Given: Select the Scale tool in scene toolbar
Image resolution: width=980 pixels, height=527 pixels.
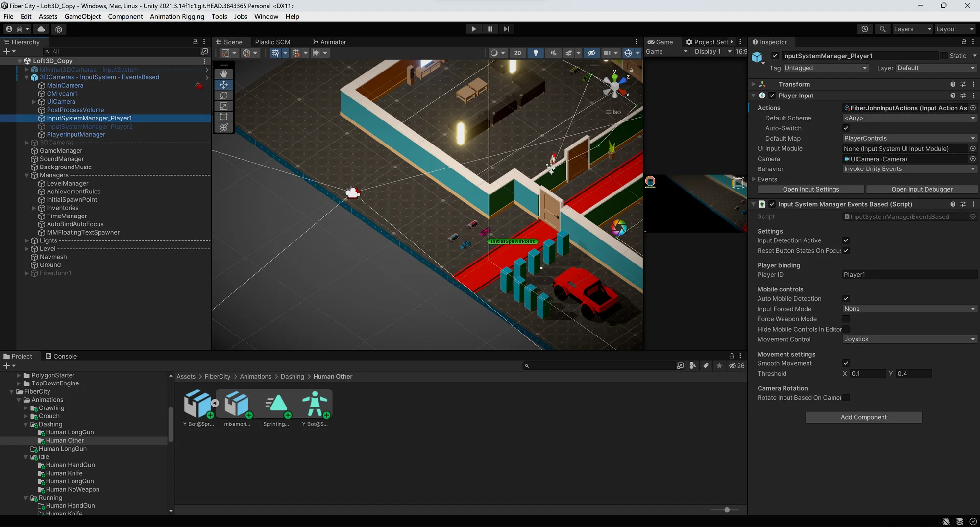Looking at the screenshot, I should 224,106.
